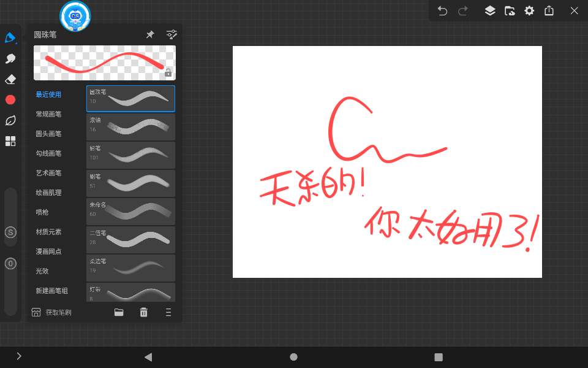This screenshot has width=588, height=368.
Task: Click the undo arrow
Action: coord(443,11)
